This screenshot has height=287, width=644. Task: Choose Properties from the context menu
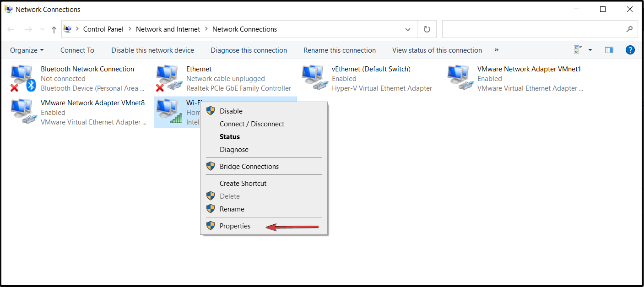point(235,226)
